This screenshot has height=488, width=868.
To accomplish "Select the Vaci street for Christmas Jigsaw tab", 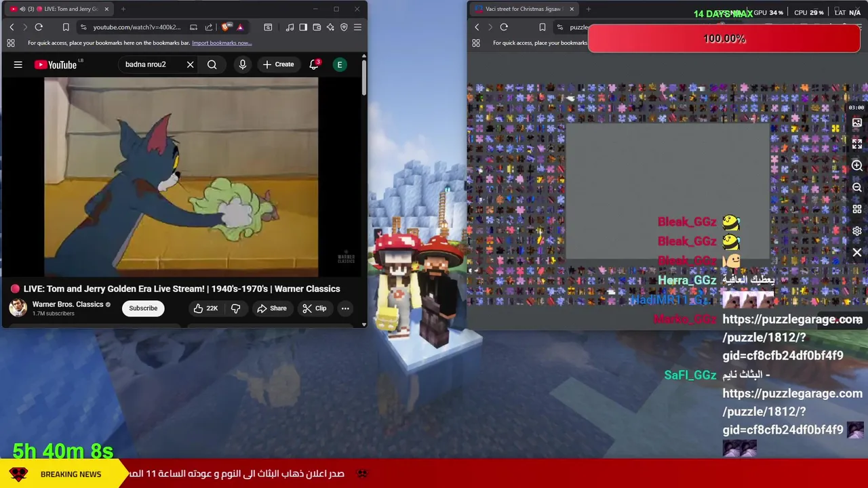I will coord(524,9).
